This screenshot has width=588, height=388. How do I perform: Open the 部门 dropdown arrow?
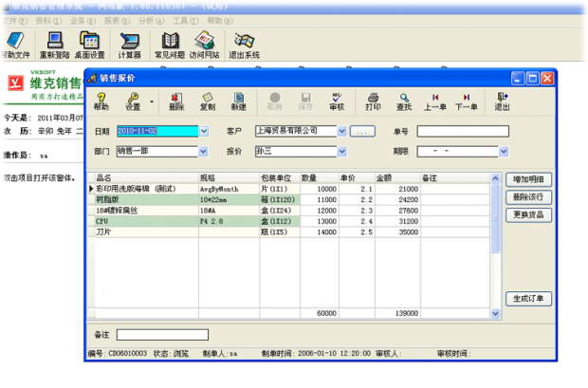203,151
